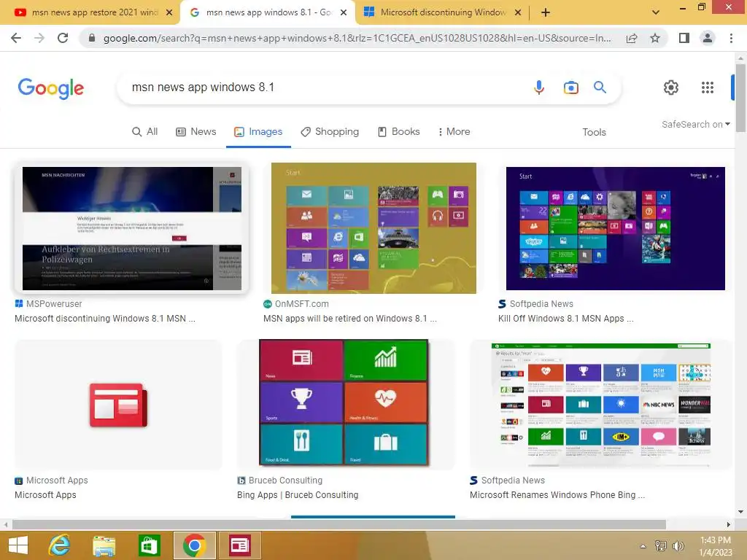Open Windows Store from taskbar

pos(149,545)
